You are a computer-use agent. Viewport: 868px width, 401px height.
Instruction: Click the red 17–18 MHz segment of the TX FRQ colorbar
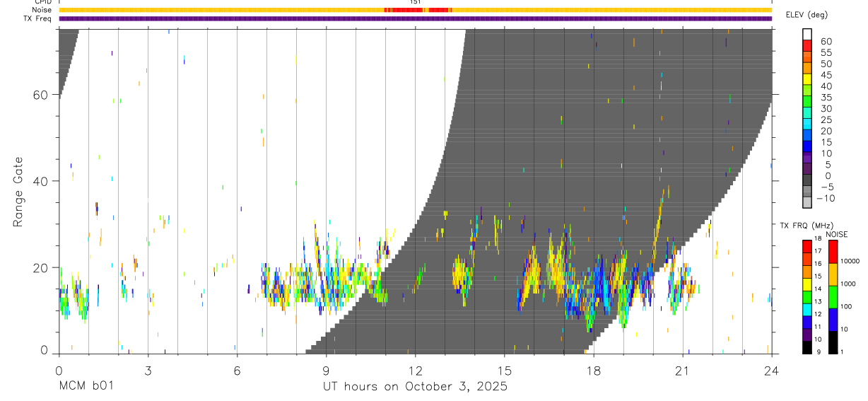click(x=807, y=245)
